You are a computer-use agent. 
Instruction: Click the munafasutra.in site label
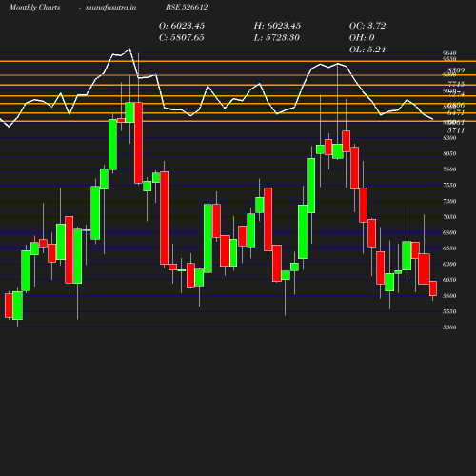tap(110, 7)
